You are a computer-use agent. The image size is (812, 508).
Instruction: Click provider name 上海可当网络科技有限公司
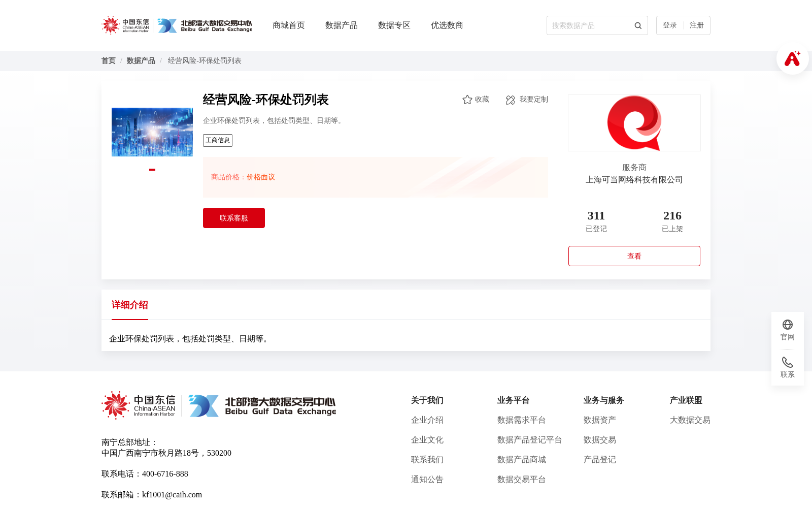pos(634,180)
